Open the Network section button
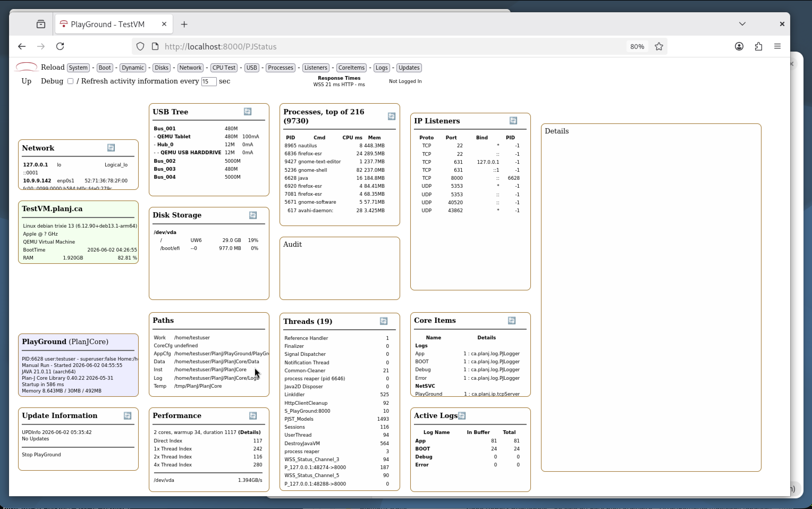The image size is (812, 509). pyautogui.click(x=191, y=68)
